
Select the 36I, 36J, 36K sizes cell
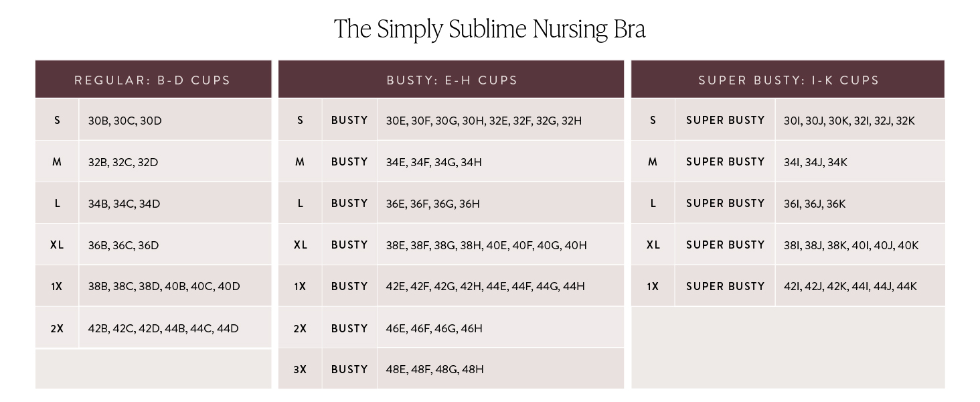pyautogui.click(x=815, y=204)
